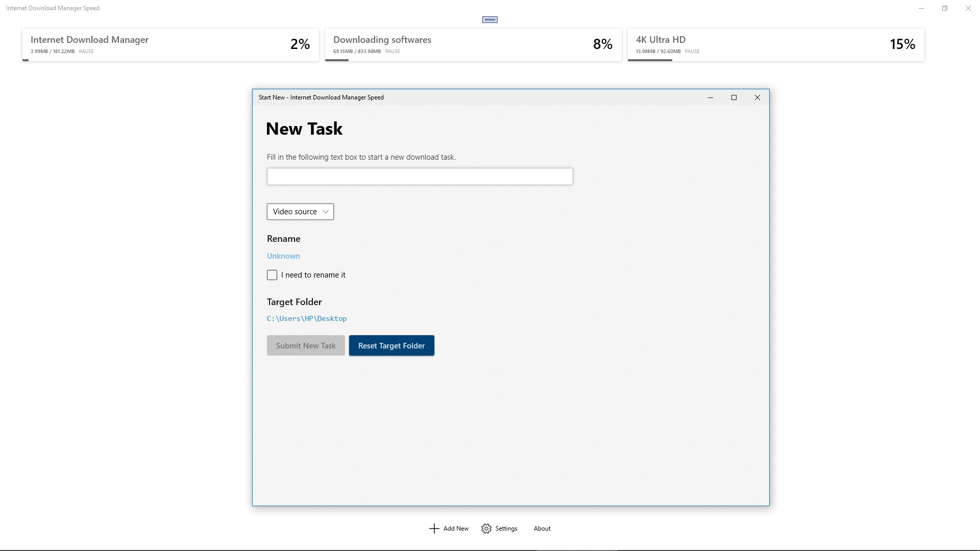Click Reset Target Folder button
Image resolution: width=980 pixels, height=551 pixels.
click(391, 345)
